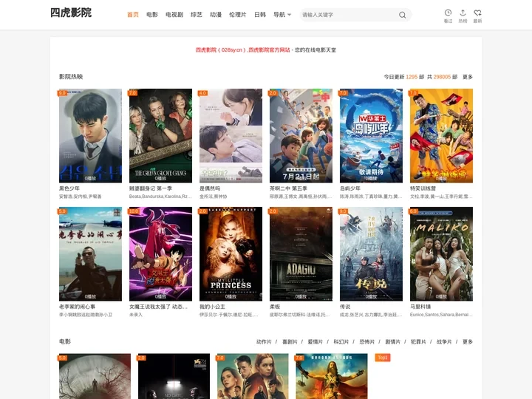
Task: Click the orange Top1 ranking badge
Action: (383, 358)
